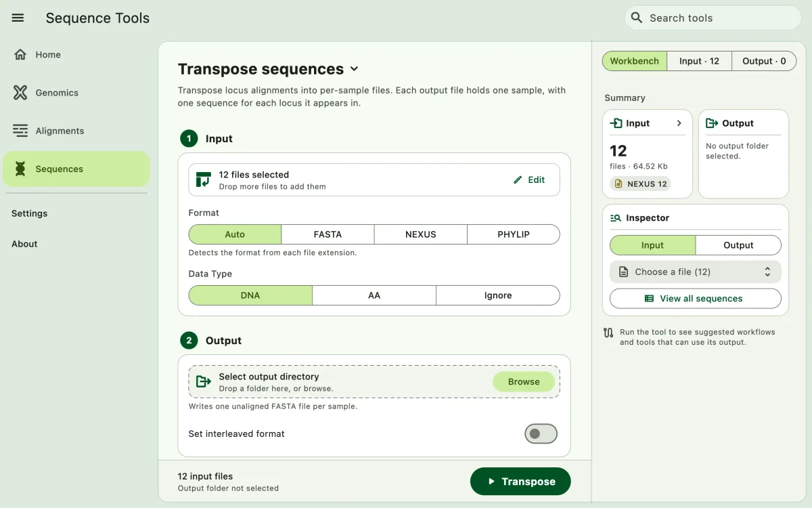Select PHYLIP format option
Image resolution: width=812 pixels, height=508 pixels.
pyautogui.click(x=514, y=234)
